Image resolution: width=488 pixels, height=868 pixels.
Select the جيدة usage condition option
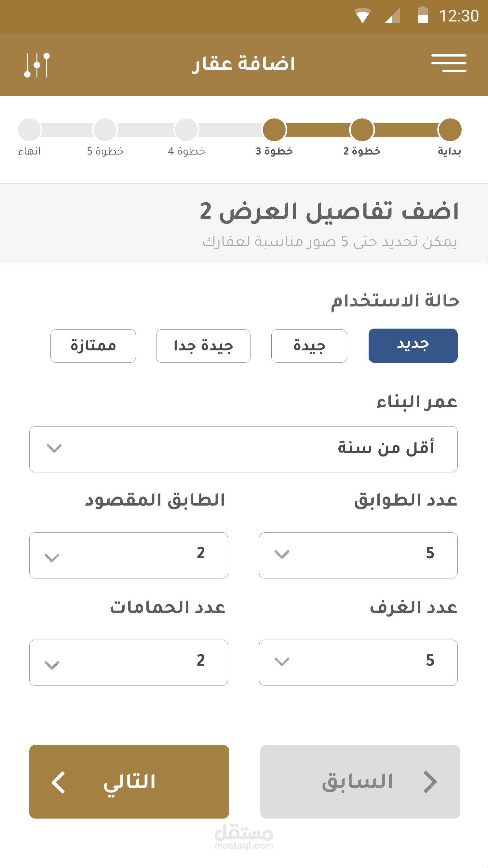[x=309, y=346]
